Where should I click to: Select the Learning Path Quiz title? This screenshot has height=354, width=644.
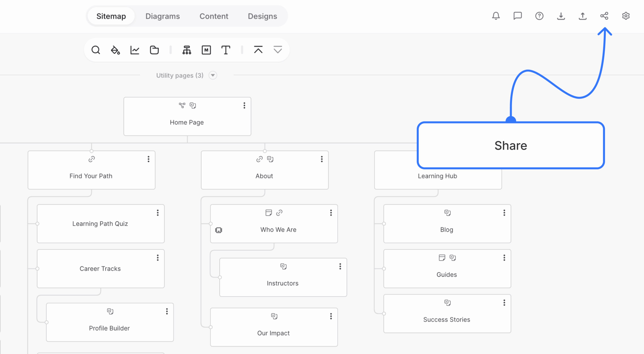pyautogui.click(x=100, y=224)
